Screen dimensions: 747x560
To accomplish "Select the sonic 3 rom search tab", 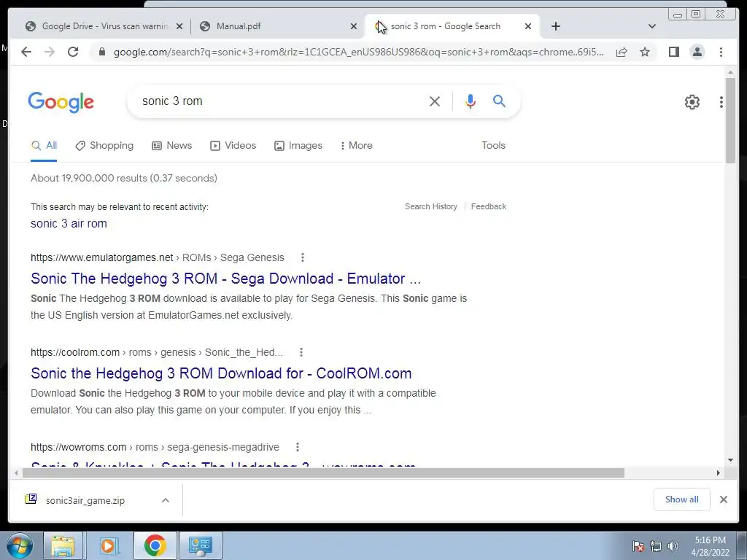I will 446,26.
